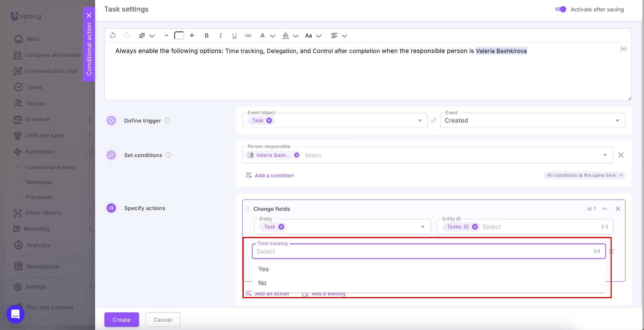Click the variable insert icon in Entity ID
The width and height of the screenshot is (644, 330).
[x=604, y=227]
